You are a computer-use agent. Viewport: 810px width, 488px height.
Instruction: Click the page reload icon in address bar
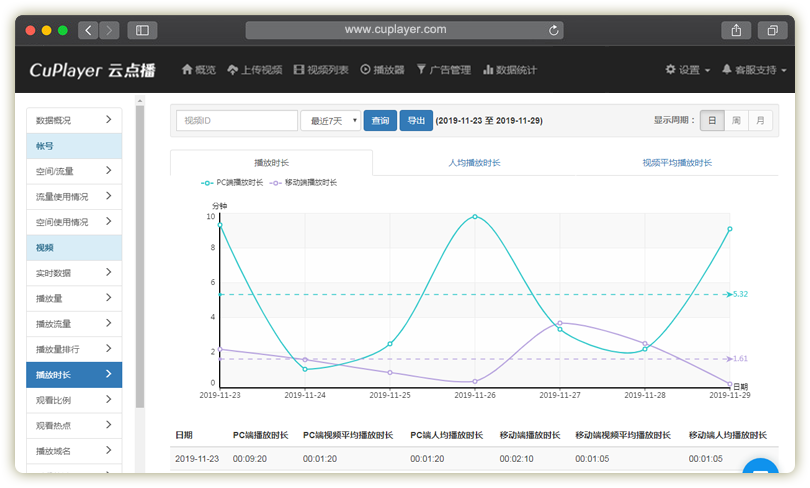click(x=554, y=30)
